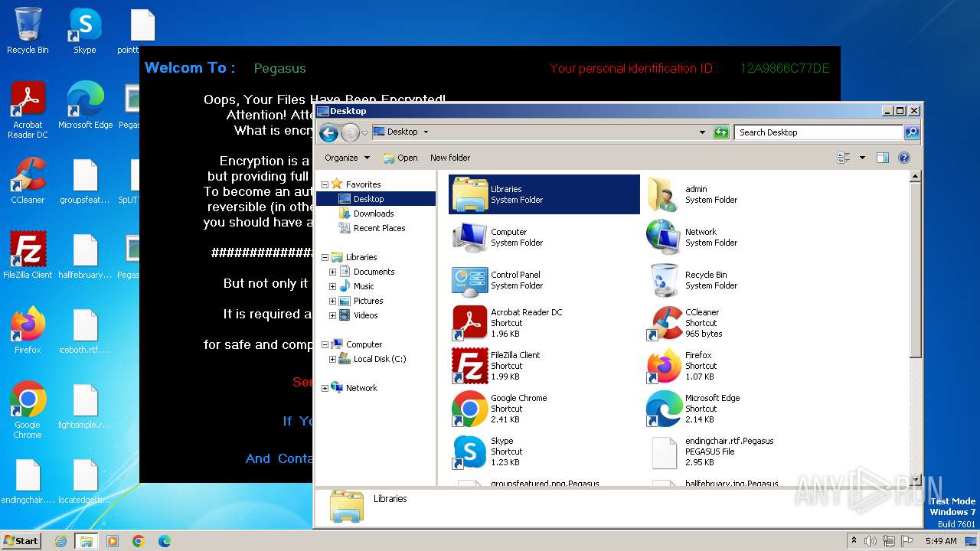Select CCleaner shortcut in Explorer list

click(663, 323)
